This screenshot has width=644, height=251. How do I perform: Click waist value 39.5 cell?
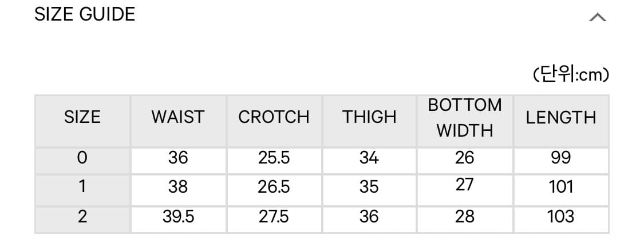(178, 217)
